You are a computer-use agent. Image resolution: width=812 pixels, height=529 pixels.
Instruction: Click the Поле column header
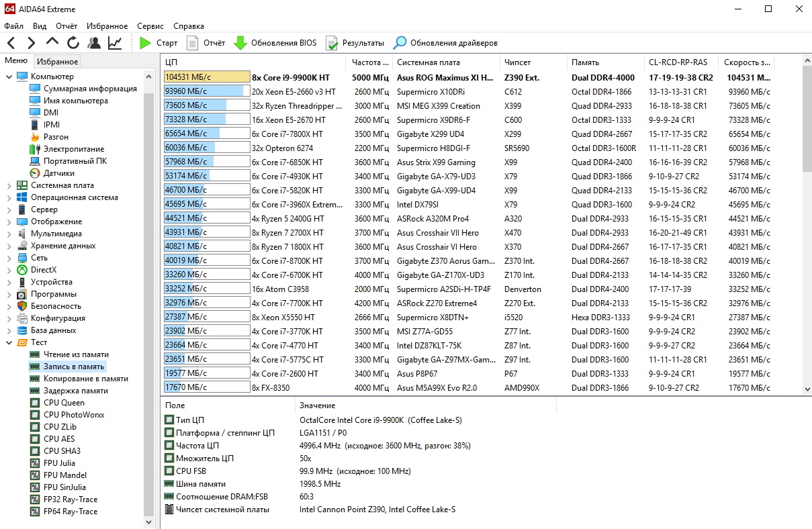pyautogui.click(x=228, y=405)
